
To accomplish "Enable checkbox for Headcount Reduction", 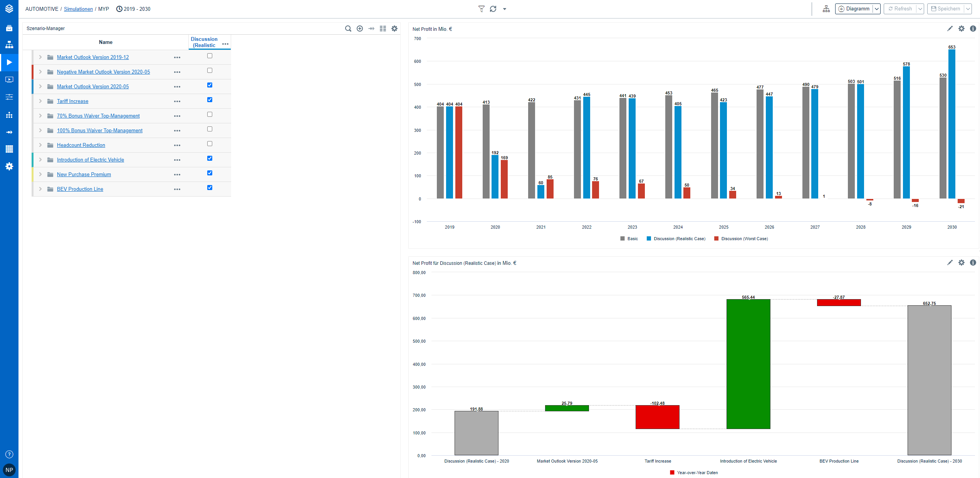I will click(210, 144).
